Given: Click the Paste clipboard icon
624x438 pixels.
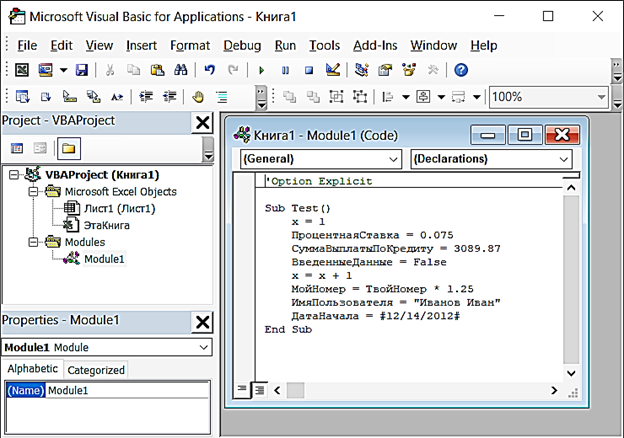Looking at the screenshot, I should [x=157, y=70].
